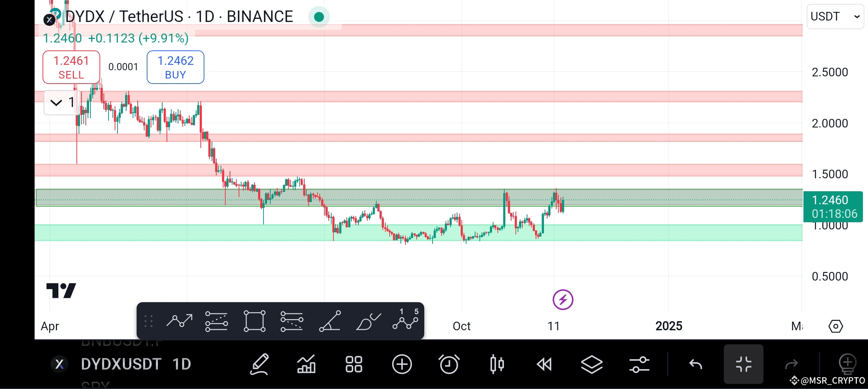Grab the drawing toolbar drag handle
The width and height of the screenshot is (868, 389).
click(x=149, y=321)
